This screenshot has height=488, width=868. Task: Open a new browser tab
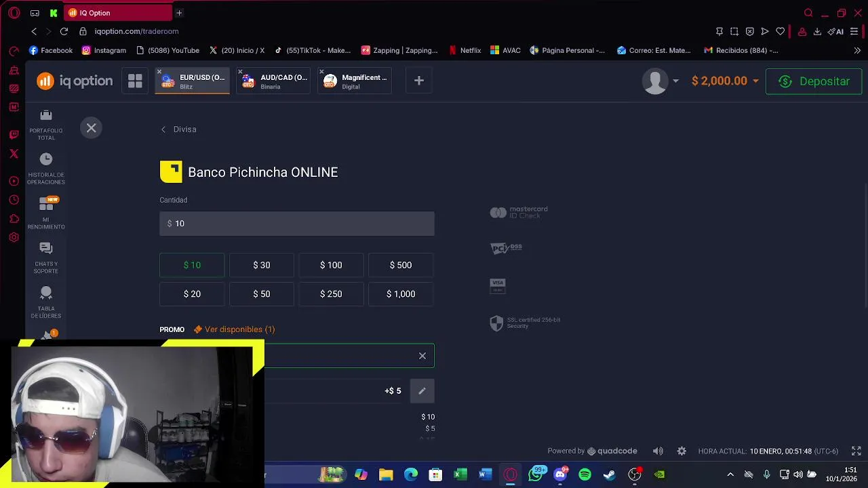[x=179, y=13]
